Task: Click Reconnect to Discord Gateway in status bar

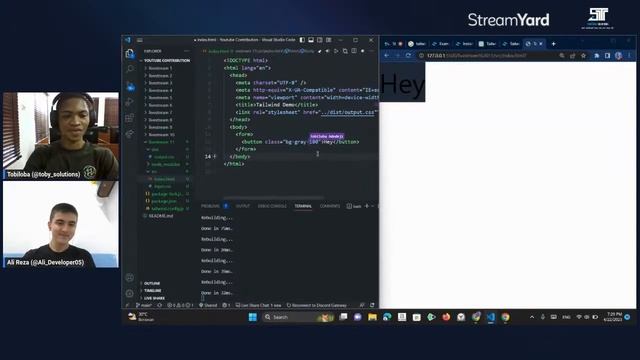Action: 317,305
